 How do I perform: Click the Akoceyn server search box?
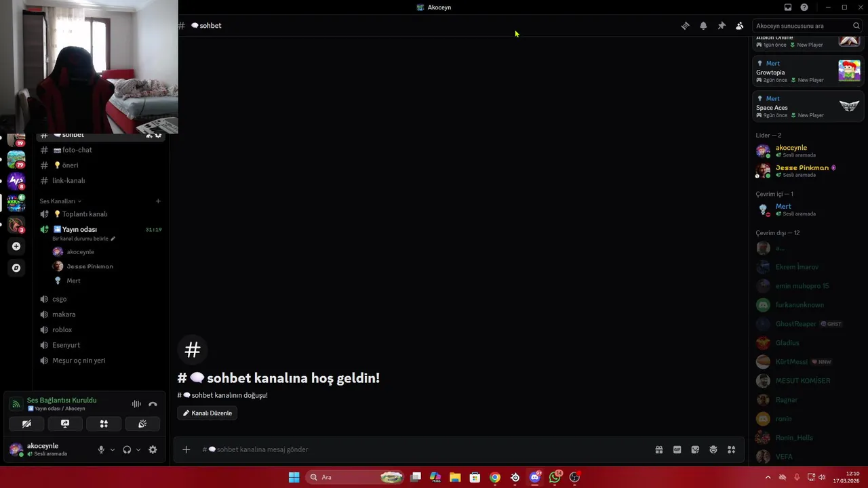(808, 26)
